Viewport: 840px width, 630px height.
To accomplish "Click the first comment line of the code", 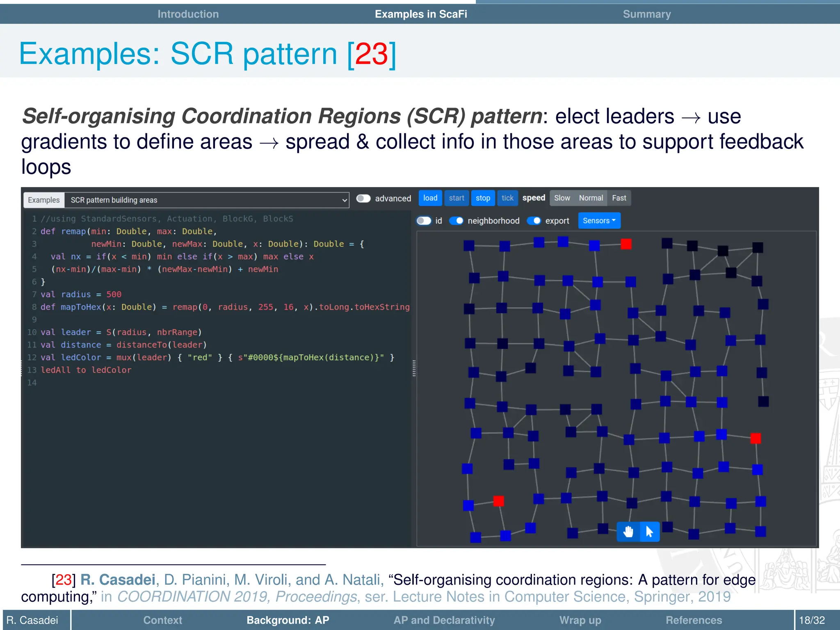I will (167, 219).
